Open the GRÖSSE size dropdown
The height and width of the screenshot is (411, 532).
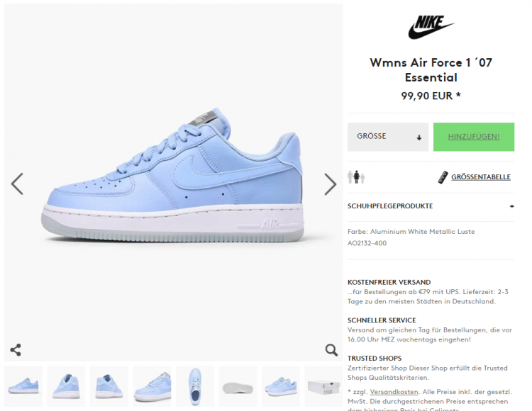(x=388, y=137)
